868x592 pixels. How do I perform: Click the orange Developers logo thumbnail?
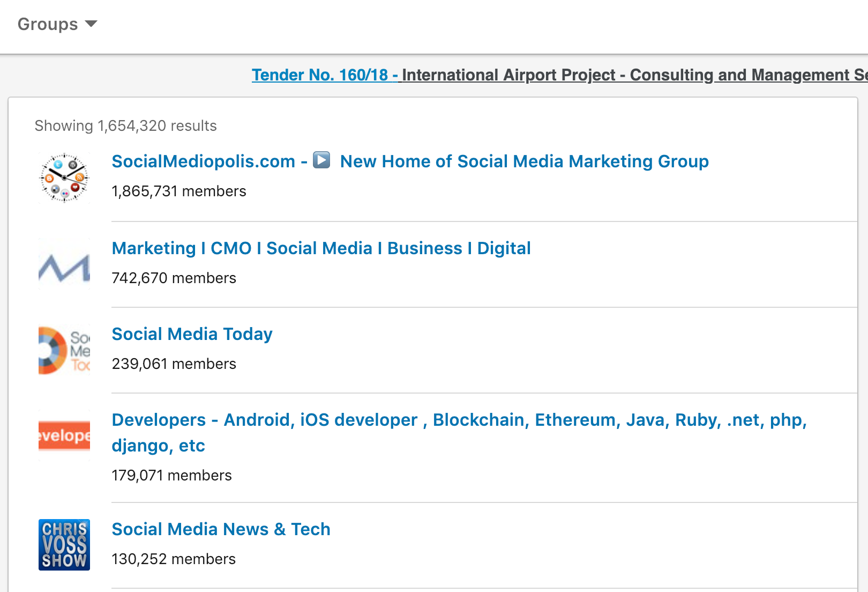(64, 435)
